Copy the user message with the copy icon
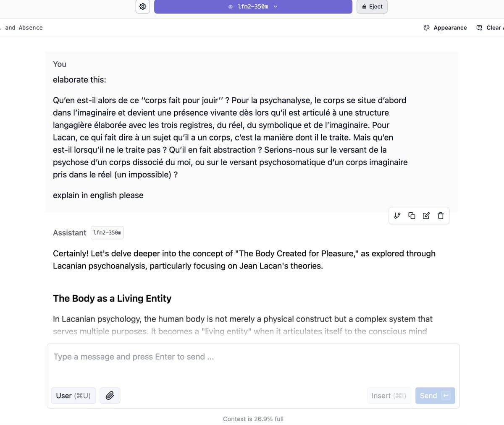This screenshot has width=504, height=425. click(x=412, y=216)
